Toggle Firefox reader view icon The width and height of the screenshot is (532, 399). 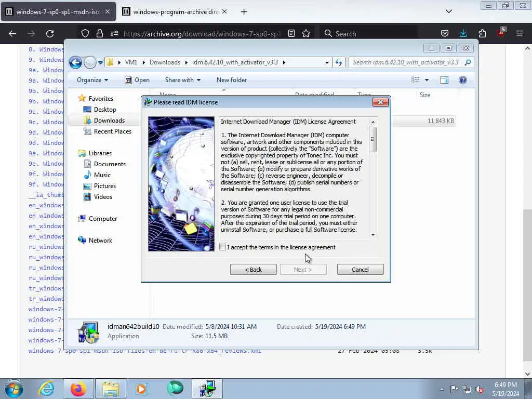coord(291,34)
